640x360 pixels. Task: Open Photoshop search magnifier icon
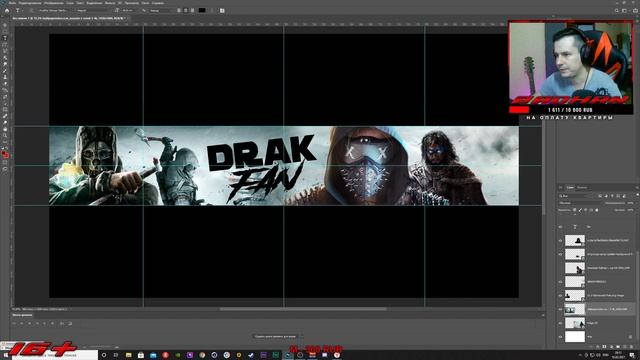[616, 11]
